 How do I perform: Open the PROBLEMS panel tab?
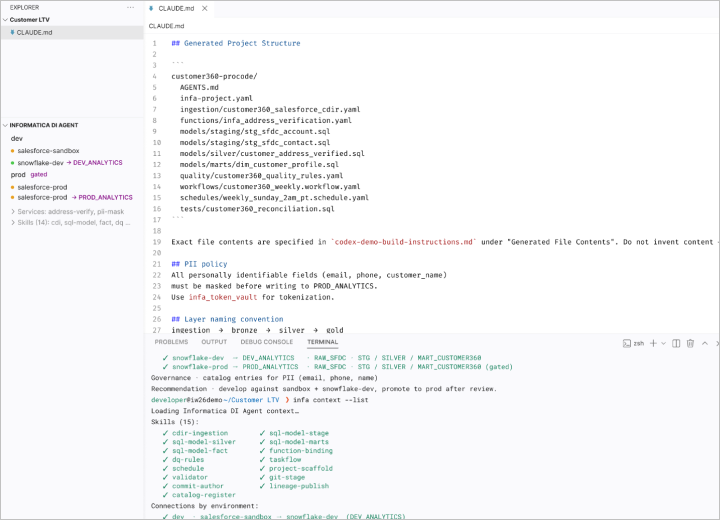coord(171,342)
